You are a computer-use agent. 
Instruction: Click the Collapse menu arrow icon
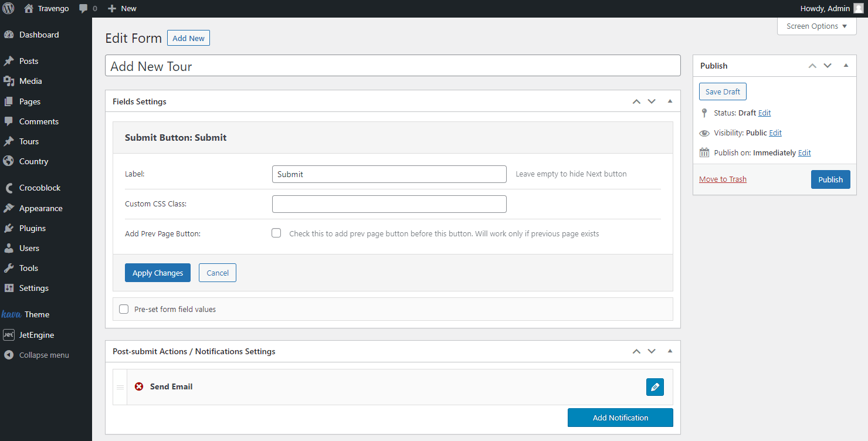tap(9, 355)
